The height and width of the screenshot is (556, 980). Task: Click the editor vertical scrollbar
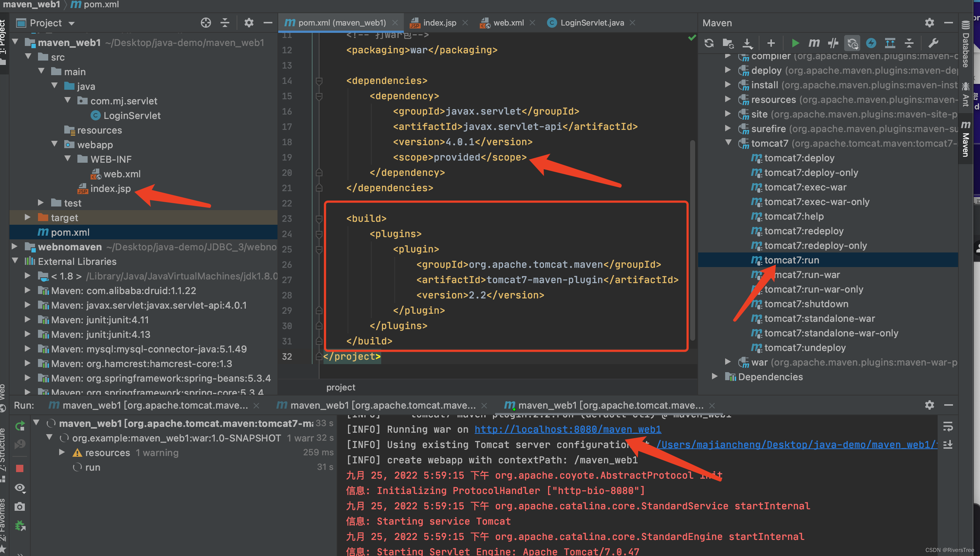click(x=692, y=240)
